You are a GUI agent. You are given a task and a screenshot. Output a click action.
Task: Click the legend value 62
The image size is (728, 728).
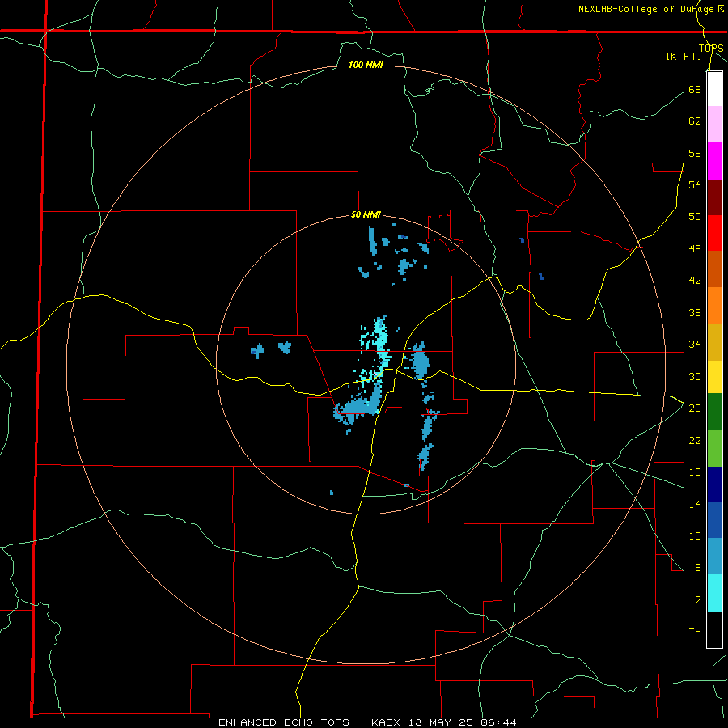695,121
